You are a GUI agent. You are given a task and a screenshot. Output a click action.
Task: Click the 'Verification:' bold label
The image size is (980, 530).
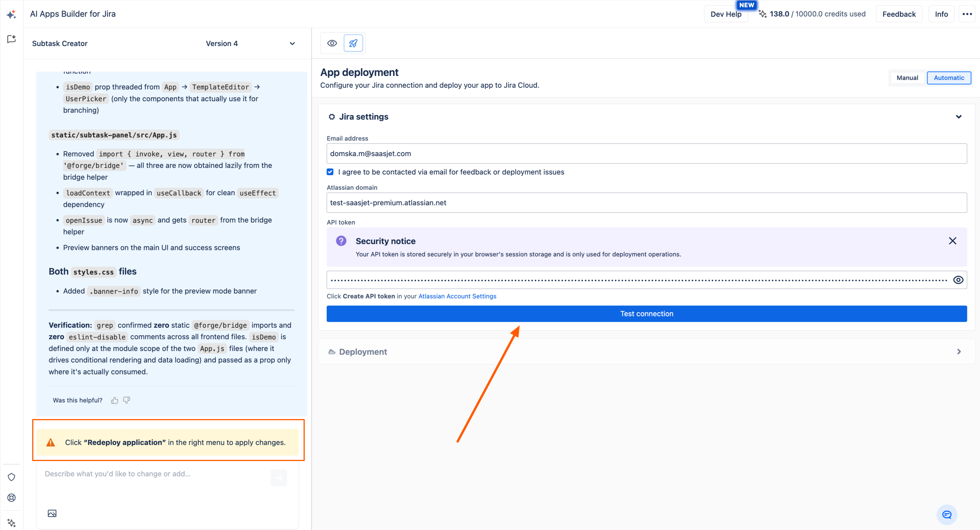pos(70,325)
